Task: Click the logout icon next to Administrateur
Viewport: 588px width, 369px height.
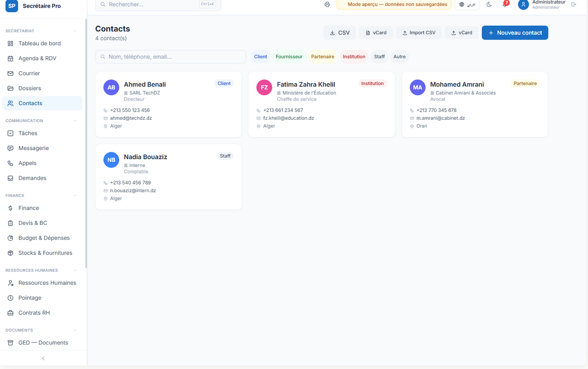Action: tap(574, 4)
